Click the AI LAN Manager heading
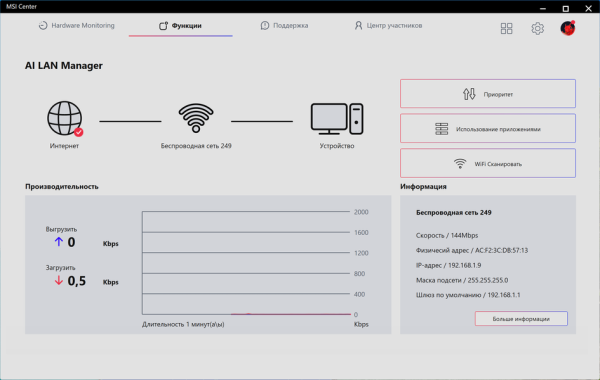 pos(64,65)
